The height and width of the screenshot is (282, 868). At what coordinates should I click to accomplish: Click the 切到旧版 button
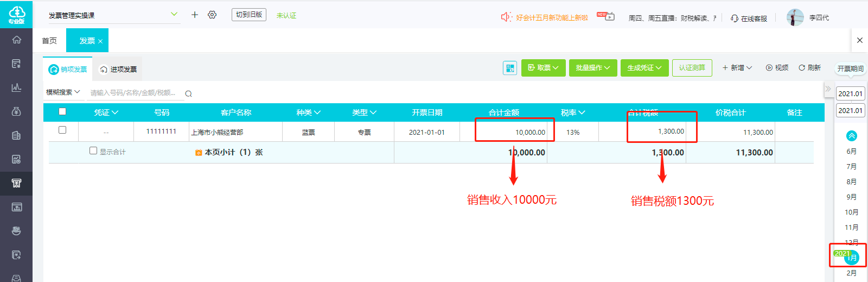(249, 15)
